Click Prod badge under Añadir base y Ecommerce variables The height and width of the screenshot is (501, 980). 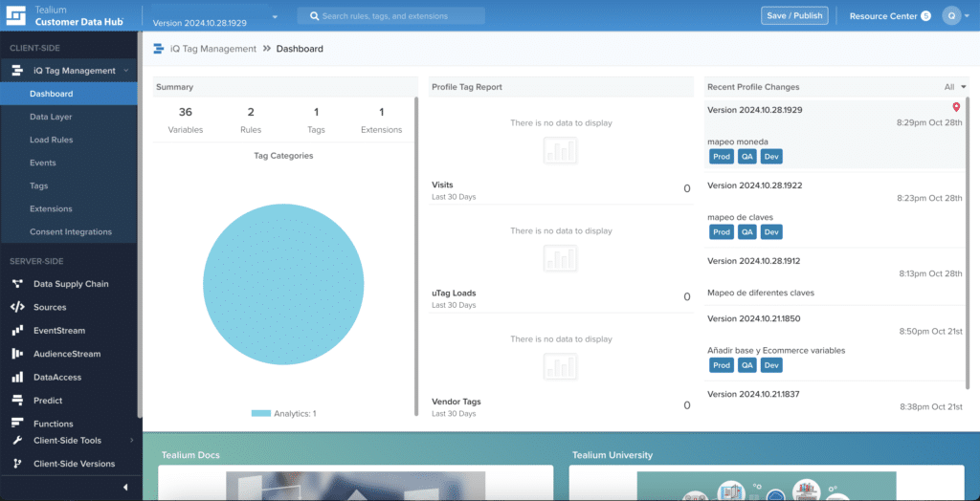(x=722, y=365)
